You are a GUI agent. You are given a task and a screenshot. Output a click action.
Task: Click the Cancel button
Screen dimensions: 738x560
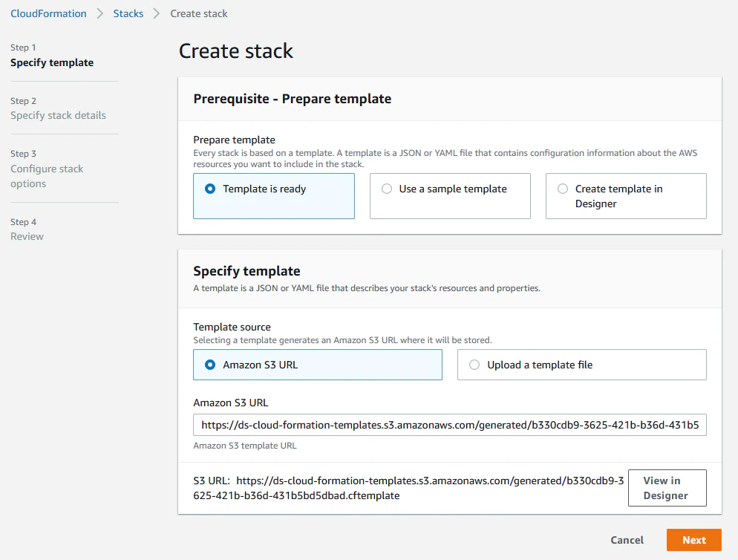[627, 540]
